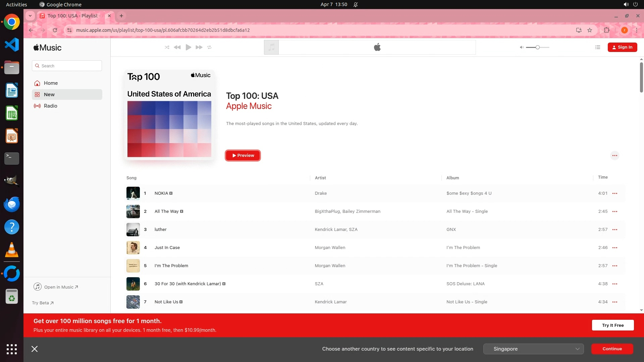Open more options for NOKIA song
The height and width of the screenshot is (362, 644).
pos(614,193)
